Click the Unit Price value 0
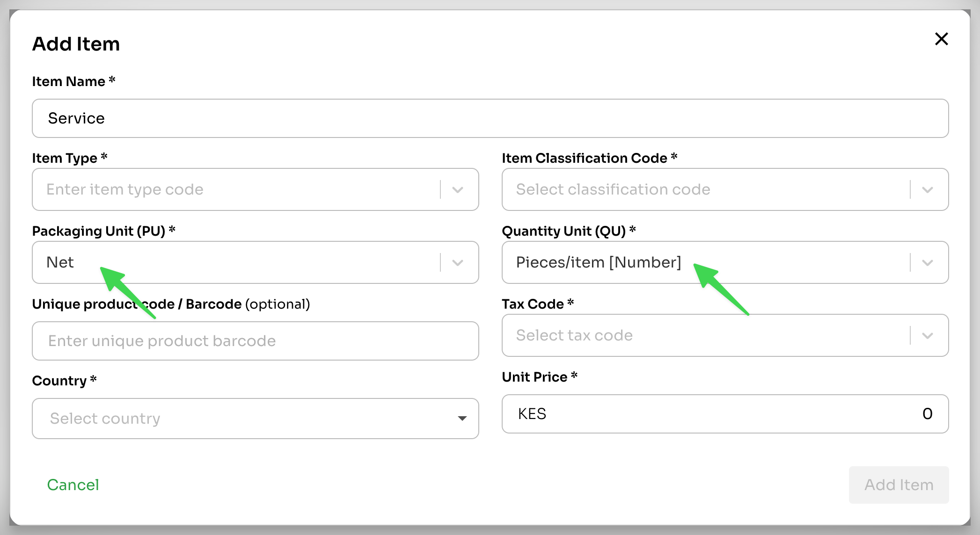This screenshot has width=980, height=535. [927, 414]
